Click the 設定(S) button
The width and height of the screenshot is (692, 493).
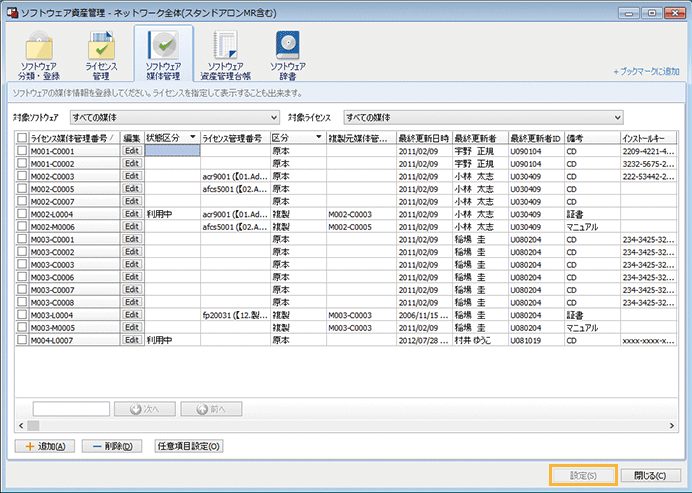pyautogui.click(x=583, y=475)
